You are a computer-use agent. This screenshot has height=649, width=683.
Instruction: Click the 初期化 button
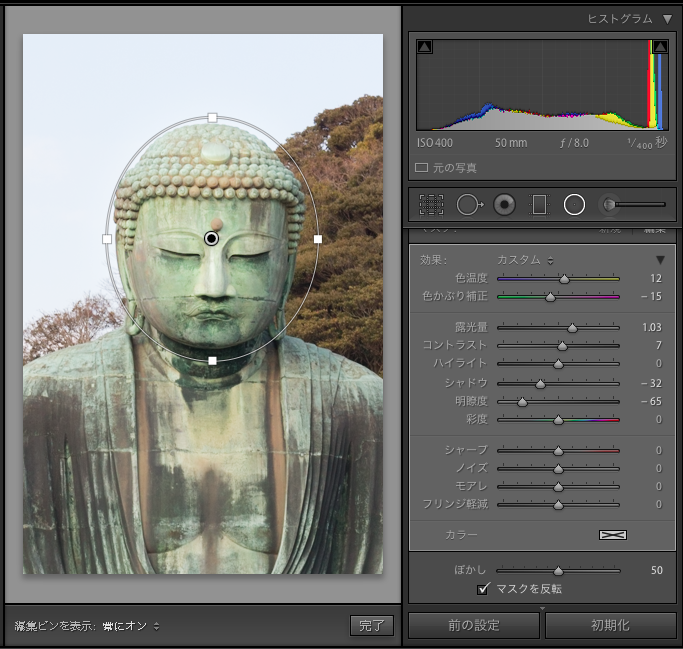point(610,625)
